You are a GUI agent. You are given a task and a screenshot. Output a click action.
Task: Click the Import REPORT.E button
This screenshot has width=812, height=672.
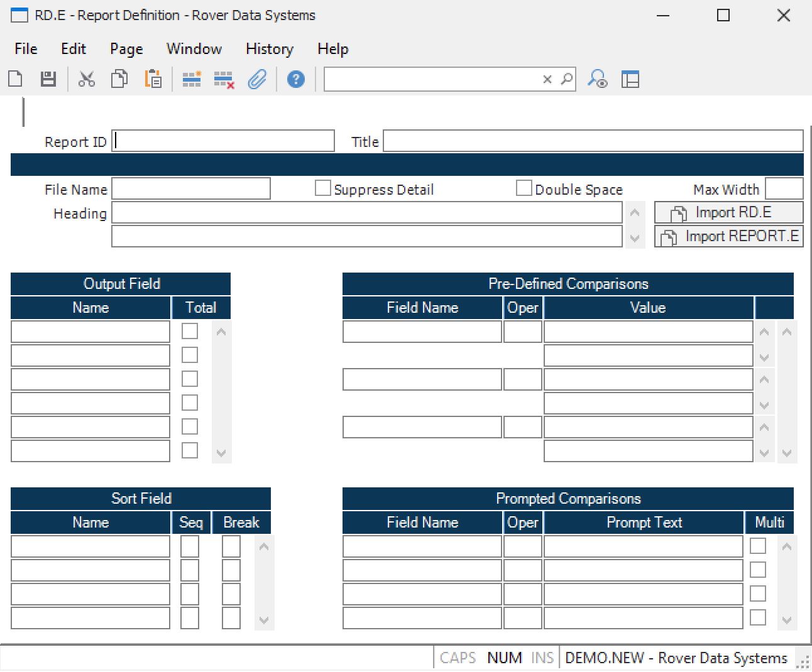(728, 237)
